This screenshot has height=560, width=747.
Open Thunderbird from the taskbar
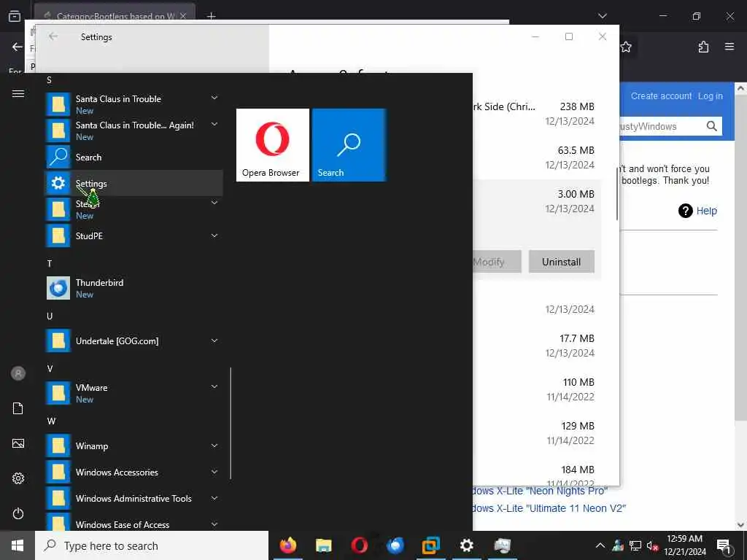click(395, 545)
